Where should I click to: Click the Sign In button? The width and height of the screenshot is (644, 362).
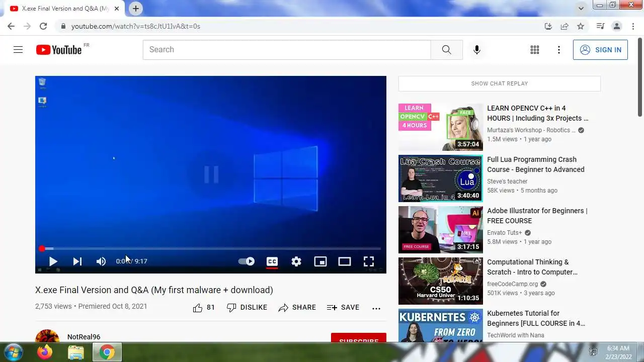[600, 50]
